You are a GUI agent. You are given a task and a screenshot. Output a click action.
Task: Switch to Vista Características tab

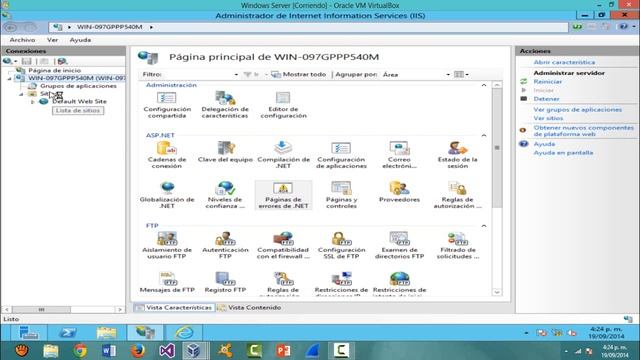pyautogui.click(x=174, y=307)
